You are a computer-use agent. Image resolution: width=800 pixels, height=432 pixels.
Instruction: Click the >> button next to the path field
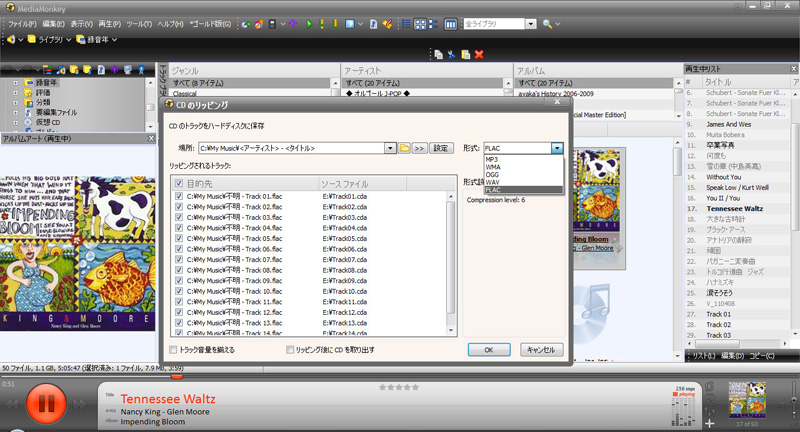420,148
